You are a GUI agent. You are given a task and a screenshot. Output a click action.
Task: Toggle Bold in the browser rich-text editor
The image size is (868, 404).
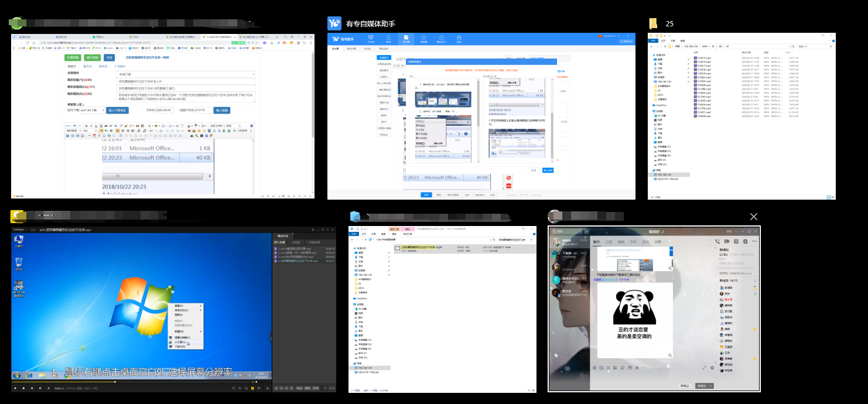(86, 126)
